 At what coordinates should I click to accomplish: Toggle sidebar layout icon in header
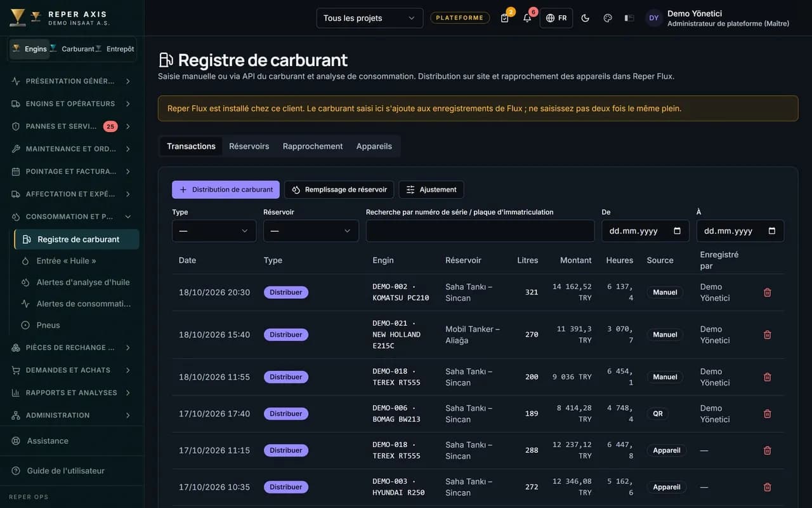tap(629, 18)
